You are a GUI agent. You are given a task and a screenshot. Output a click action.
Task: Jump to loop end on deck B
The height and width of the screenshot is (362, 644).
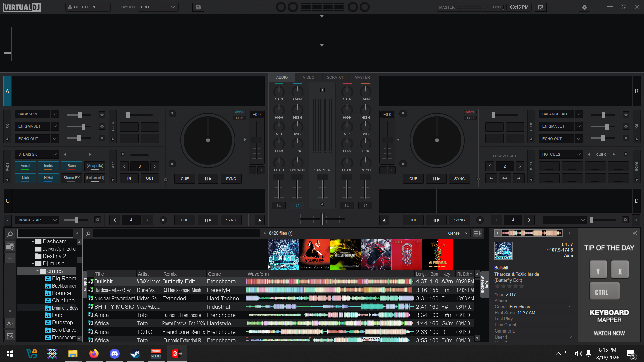pos(519,178)
